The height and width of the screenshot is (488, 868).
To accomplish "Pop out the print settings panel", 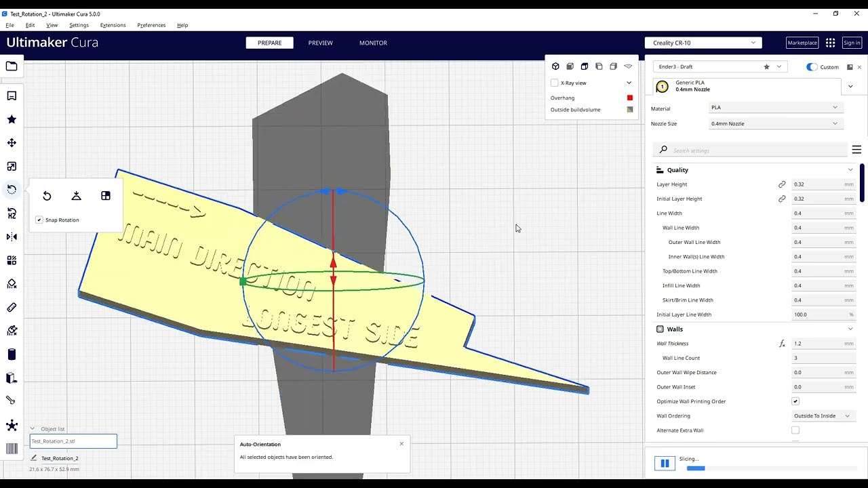I will (x=850, y=67).
